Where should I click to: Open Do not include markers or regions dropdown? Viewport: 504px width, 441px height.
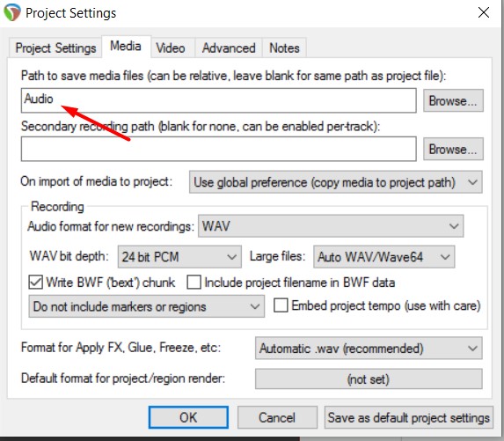click(x=147, y=306)
